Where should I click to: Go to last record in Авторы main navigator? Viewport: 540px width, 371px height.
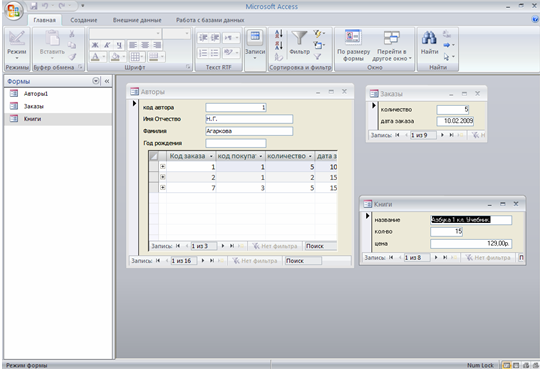click(x=212, y=260)
